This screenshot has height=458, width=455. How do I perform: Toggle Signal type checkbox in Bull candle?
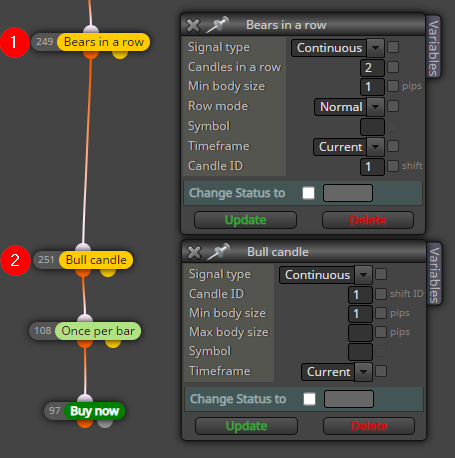pos(381,274)
